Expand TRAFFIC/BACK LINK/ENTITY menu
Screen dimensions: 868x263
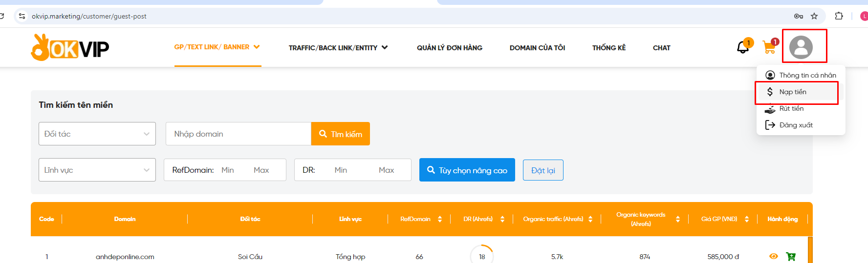pyautogui.click(x=338, y=48)
